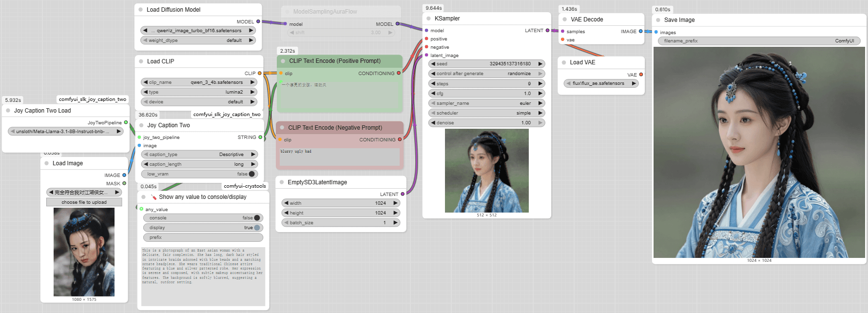Click the LATENT output socket on KSampler
Screen dimensions: 868x313
pyautogui.click(x=547, y=30)
